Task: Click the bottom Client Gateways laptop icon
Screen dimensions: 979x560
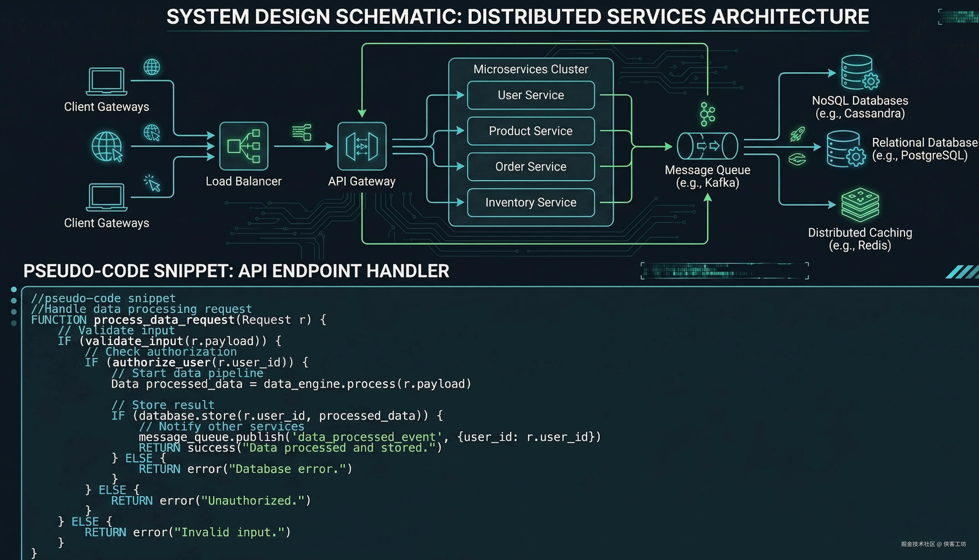Action: pos(106,197)
